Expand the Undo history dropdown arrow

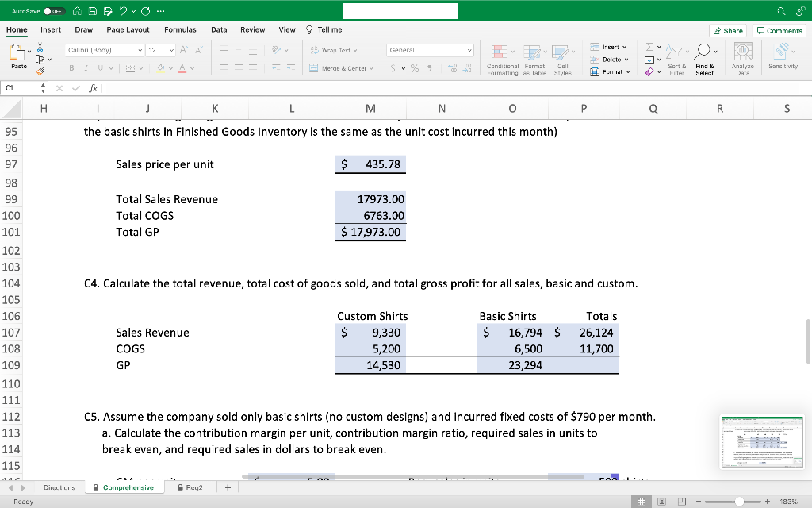pyautogui.click(x=133, y=11)
